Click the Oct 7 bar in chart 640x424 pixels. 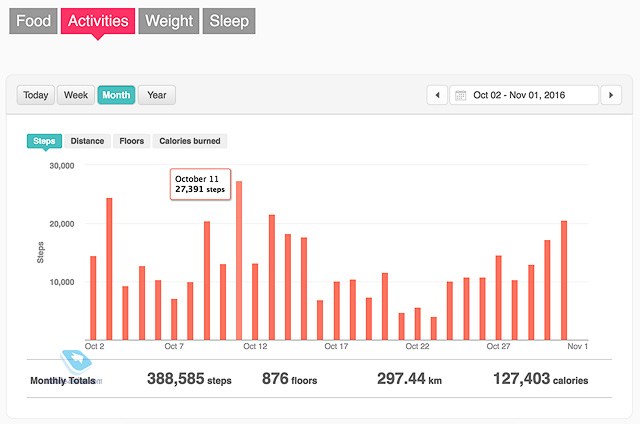(174, 319)
